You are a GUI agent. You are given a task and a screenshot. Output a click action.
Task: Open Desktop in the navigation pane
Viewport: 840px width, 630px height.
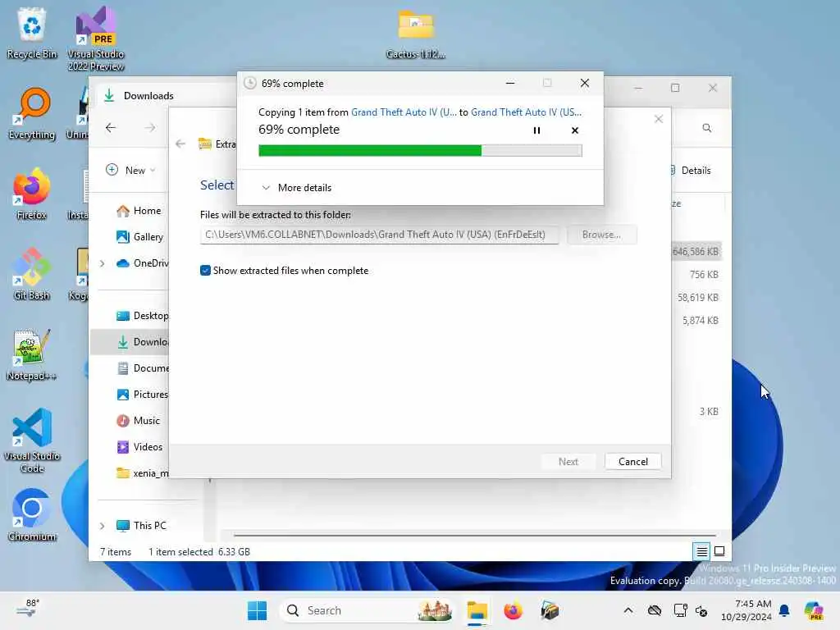tap(143, 316)
